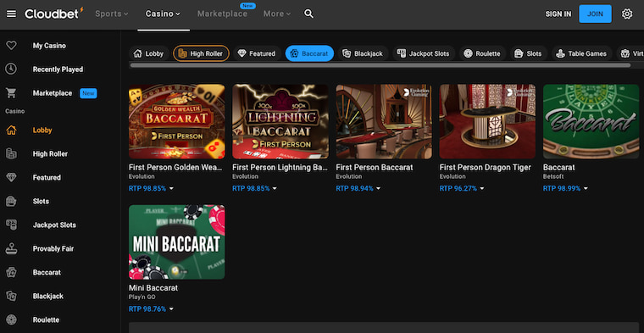
Task: Open Mini Baccarat game thumbnail
Action: click(x=176, y=241)
